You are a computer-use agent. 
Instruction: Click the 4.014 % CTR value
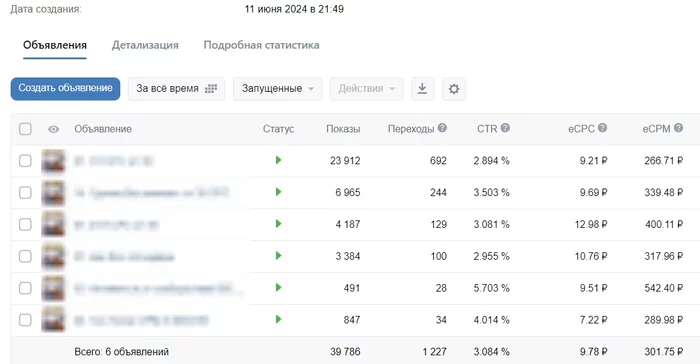[492, 320]
